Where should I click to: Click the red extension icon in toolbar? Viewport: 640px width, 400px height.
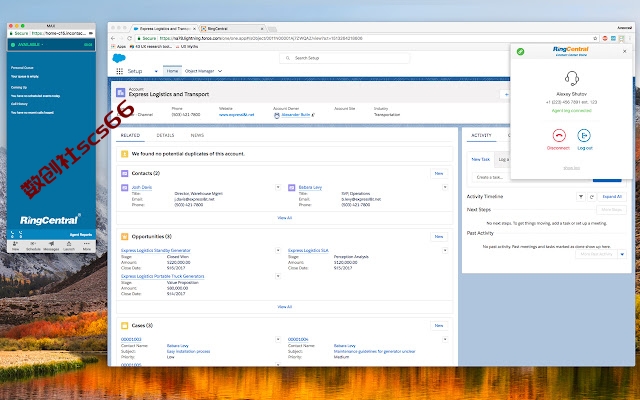click(x=605, y=38)
